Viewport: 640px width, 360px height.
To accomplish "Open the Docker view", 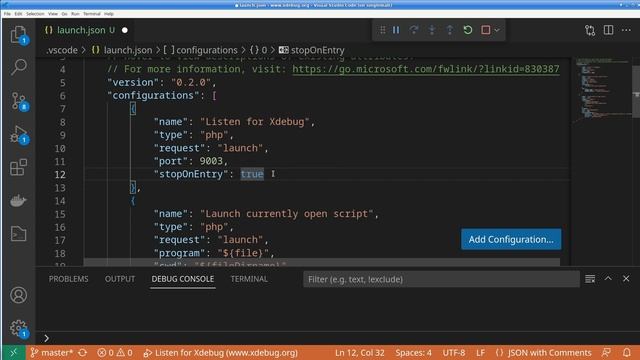I will 18,201.
